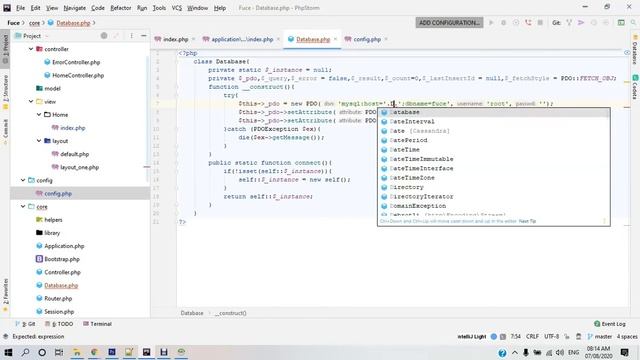Open Application.php in project tree
640x360 pixels.
click(64, 246)
